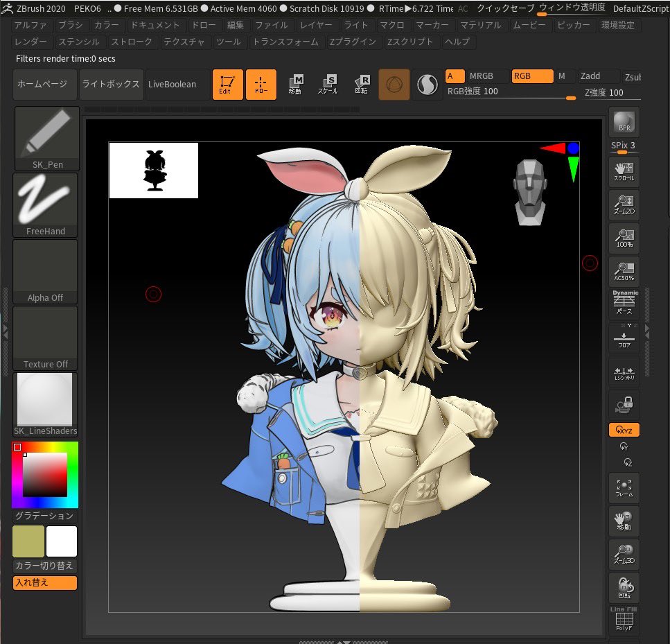Open ライトボックス browser
Image resolution: width=670 pixels, height=644 pixels.
point(111,85)
